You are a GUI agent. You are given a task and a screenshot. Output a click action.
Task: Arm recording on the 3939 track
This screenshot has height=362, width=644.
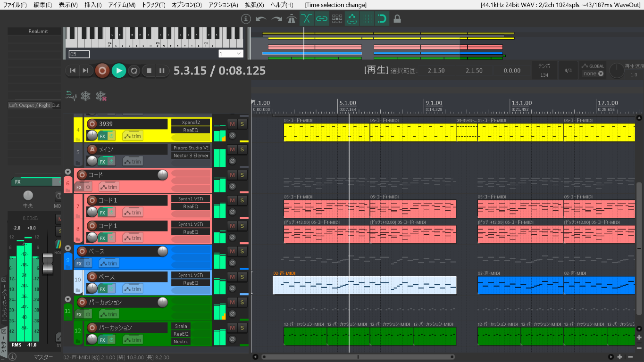(x=92, y=124)
